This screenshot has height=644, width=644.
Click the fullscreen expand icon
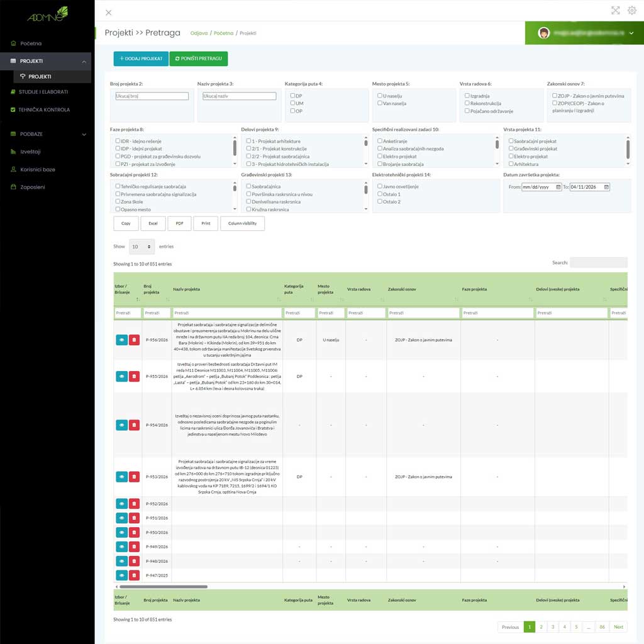pos(616,11)
